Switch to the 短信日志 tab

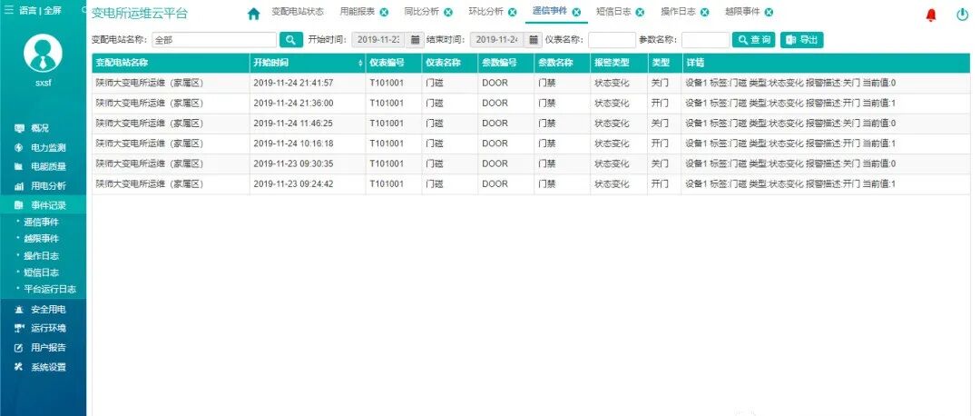click(613, 12)
